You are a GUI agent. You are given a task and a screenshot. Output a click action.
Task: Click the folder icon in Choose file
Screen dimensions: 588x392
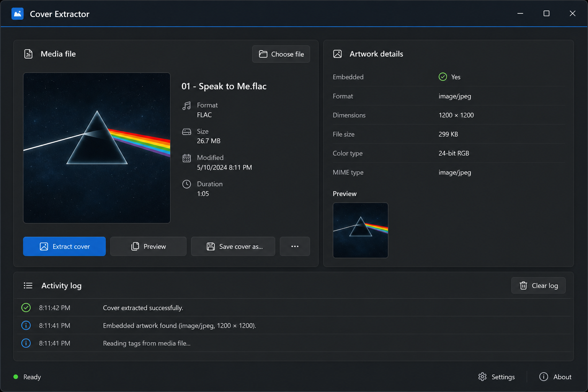pos(263,54)
